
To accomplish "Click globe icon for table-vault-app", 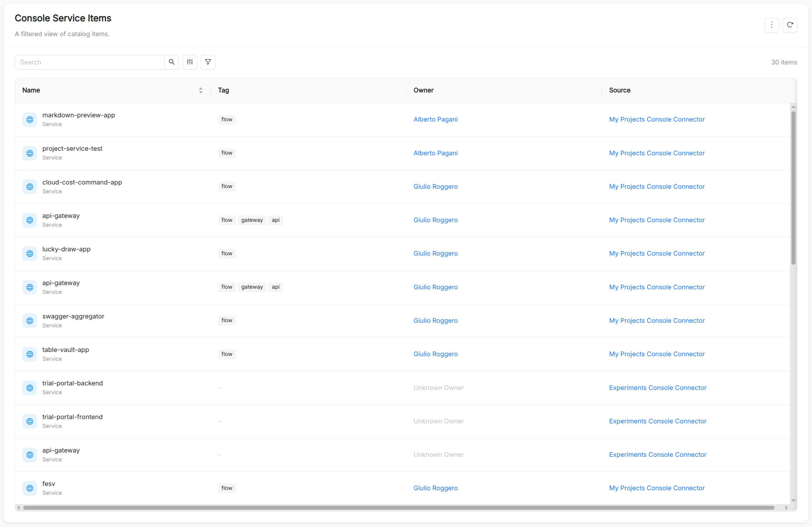I will pyautogui.click(x=30, y=354).
